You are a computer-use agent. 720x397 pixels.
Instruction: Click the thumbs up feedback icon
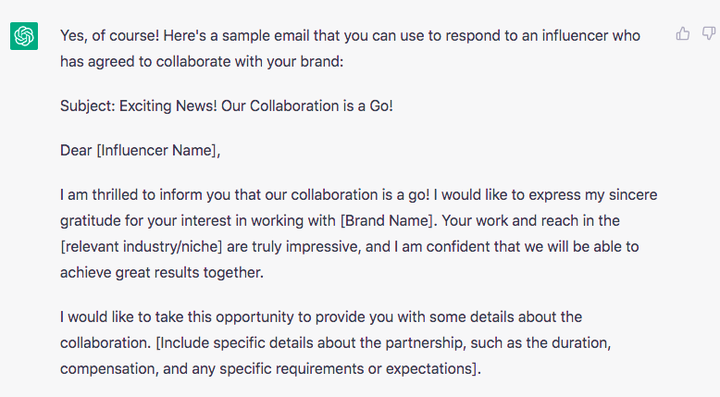pyautogui.click(x=683, y=34)
